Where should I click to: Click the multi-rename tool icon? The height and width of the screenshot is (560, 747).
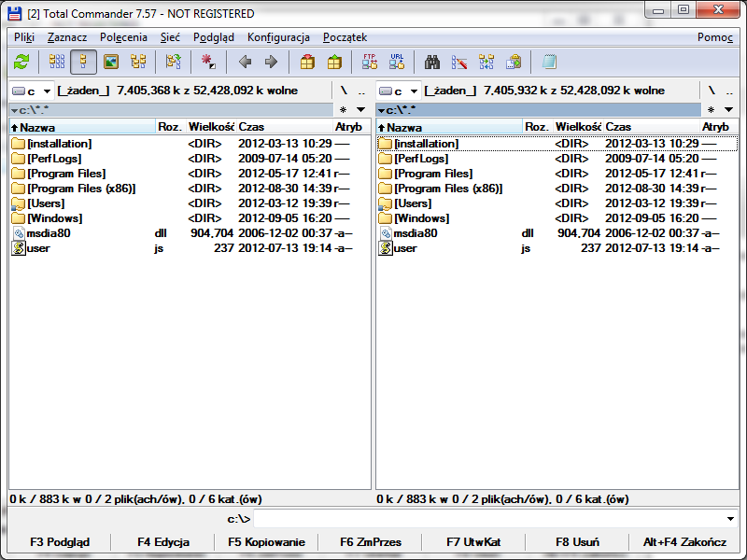[x=459, y=62]
